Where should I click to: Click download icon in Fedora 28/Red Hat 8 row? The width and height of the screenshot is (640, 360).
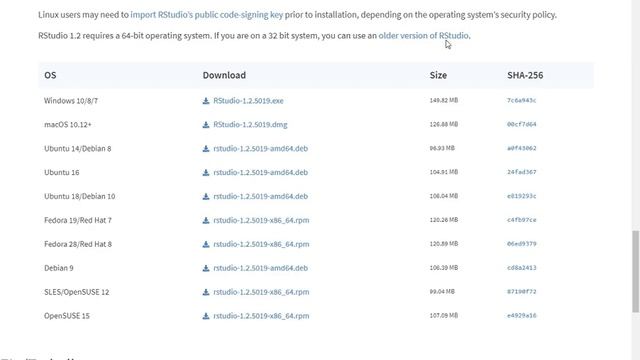[206, 244]
